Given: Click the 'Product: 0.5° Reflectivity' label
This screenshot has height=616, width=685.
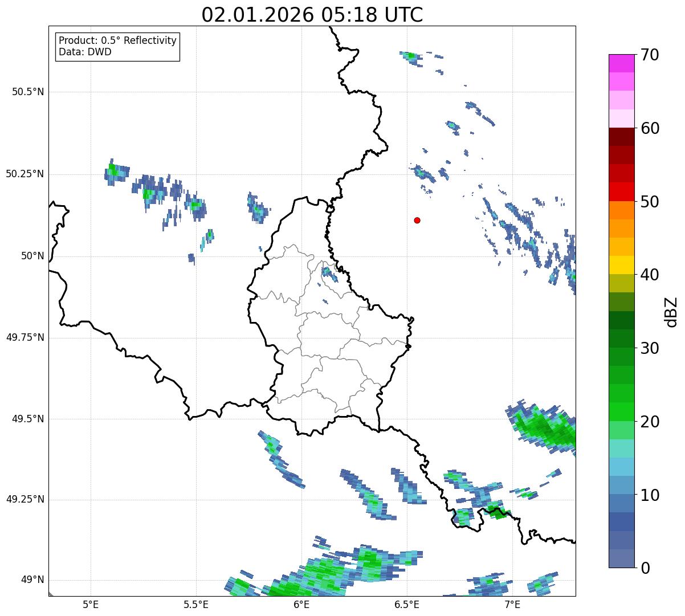Looking at the screenshot, I should pyautogui.click(x=118, y=40).
